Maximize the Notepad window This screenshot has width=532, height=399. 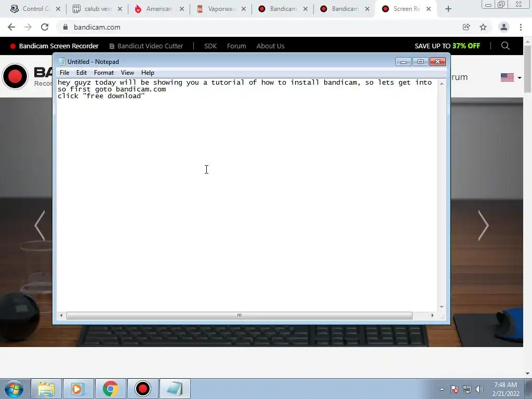[x=420, y=61]
